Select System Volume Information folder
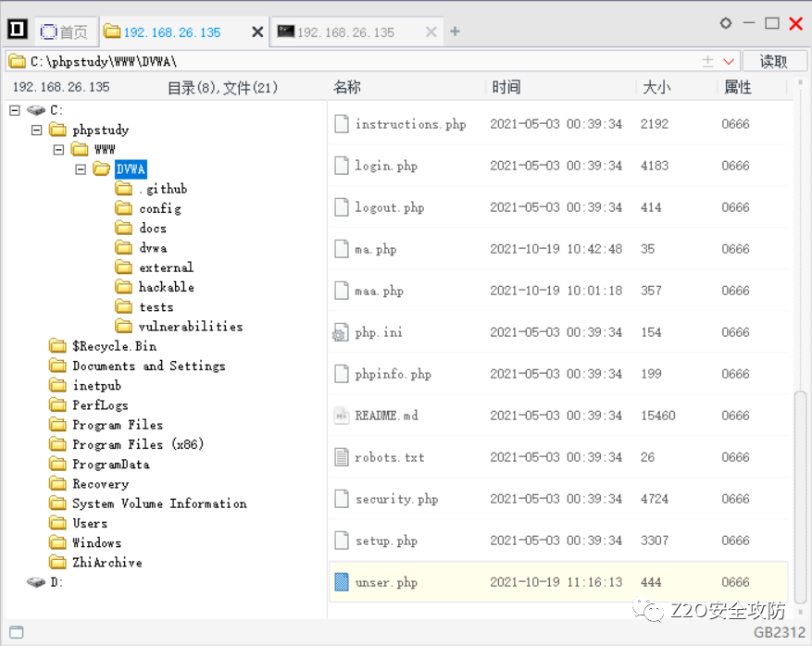This screenshot has height=646, width=812. (x=159, y=503)
